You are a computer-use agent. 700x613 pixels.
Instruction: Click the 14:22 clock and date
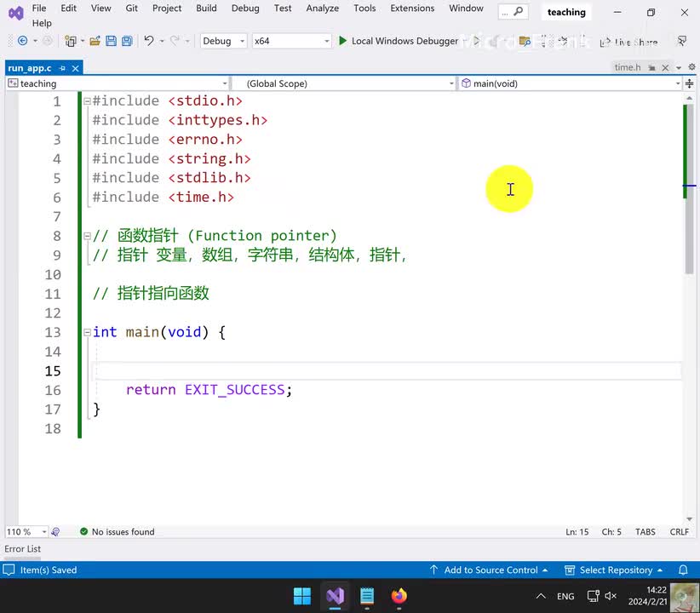click(x=648, y=596)
